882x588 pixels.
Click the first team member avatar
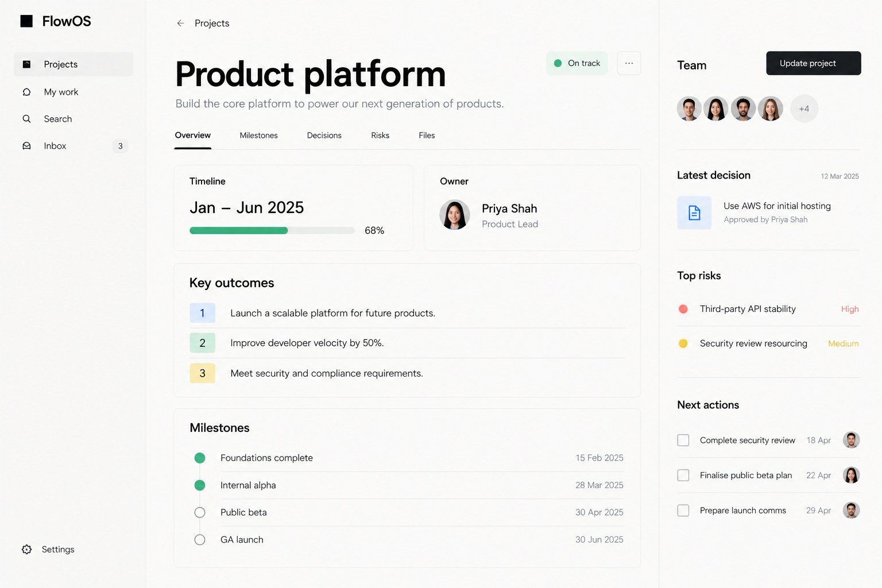pyautogui.click(x=689, y=109)
